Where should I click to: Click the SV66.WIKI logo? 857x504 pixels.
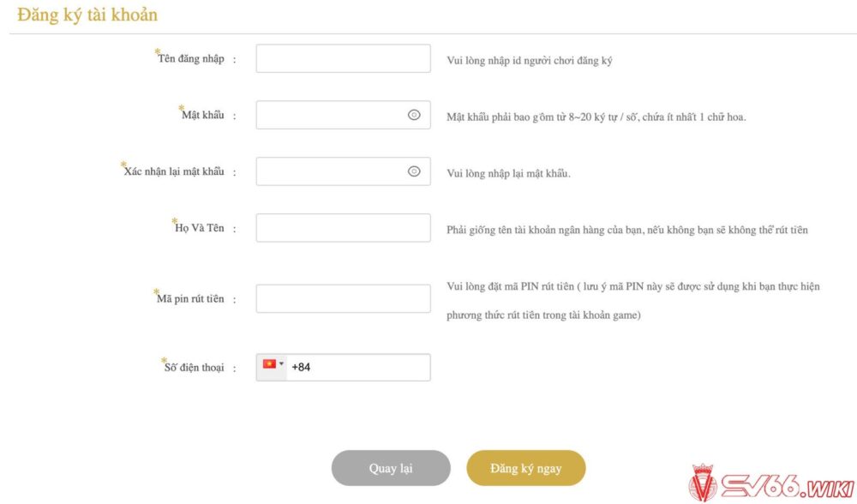point(771,483)
